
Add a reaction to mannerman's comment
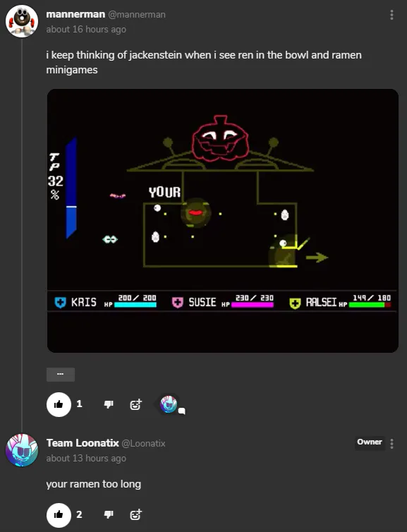coord(135,404)
